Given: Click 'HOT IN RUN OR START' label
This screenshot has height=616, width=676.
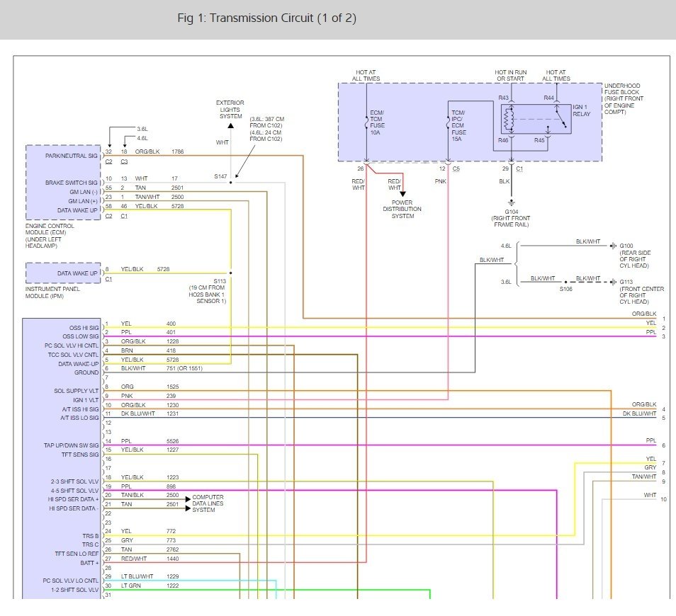Looking at the screenshot, I should pos(511,75).
